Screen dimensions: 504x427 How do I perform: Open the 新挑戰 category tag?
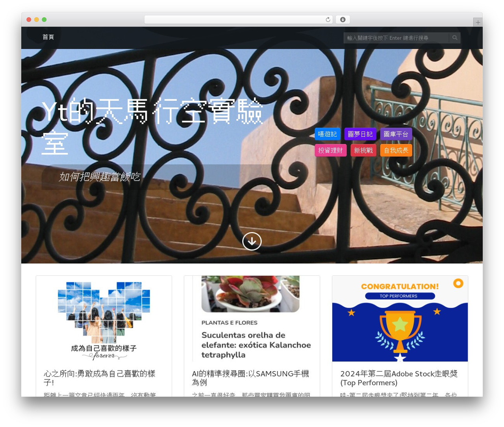(x=363, y=150)
